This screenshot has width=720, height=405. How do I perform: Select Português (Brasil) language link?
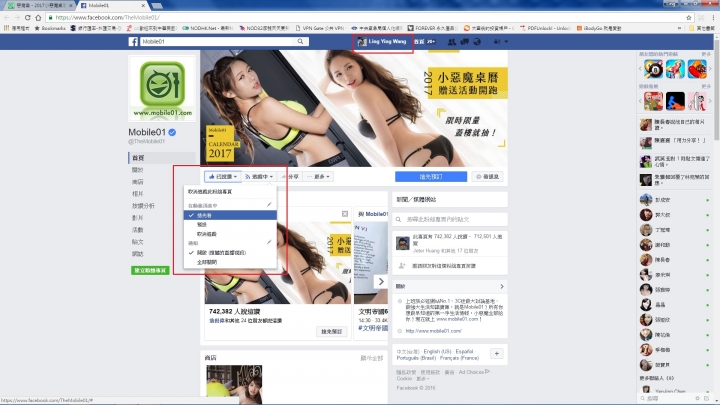pyautogui.click(x=416, y=358)
